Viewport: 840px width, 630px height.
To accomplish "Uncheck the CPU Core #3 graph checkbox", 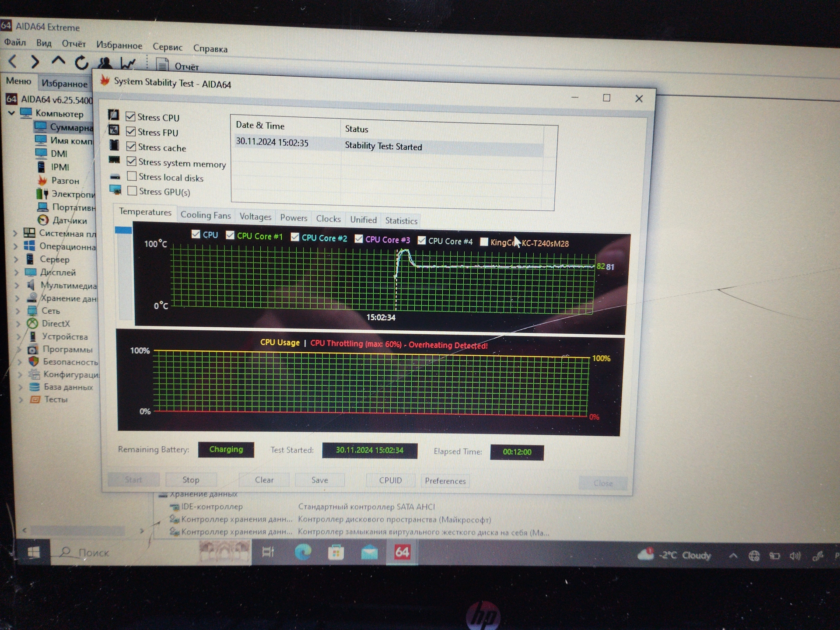I will pos(359,239).
